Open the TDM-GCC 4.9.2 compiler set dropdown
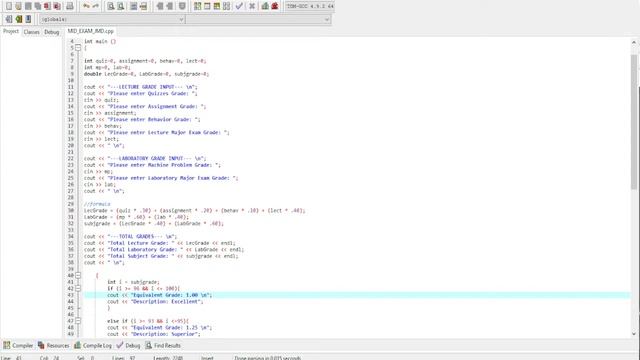 coord(310,6)
